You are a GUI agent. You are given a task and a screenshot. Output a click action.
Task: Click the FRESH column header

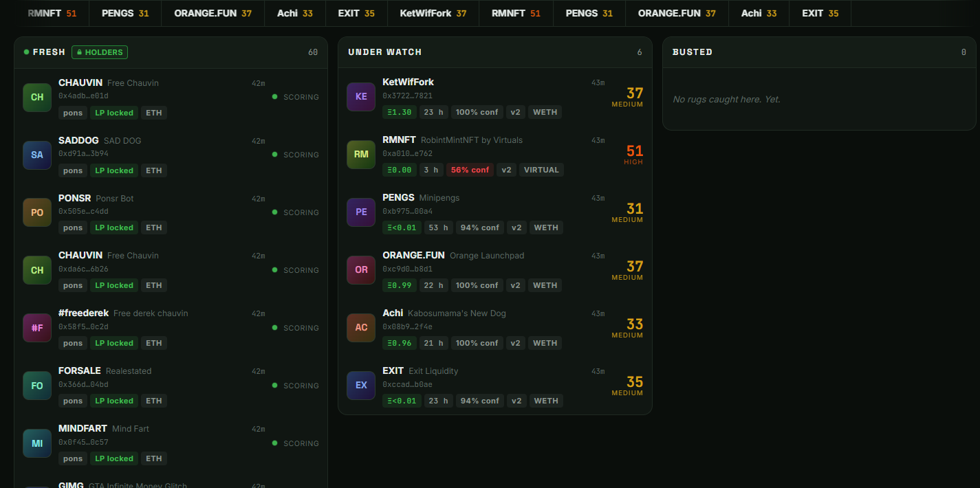point(49,52)
